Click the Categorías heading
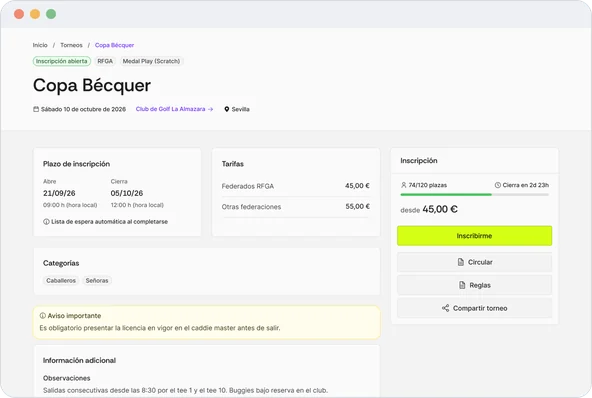The width and height of the screenshot is (592, 398). pos(61,263)
